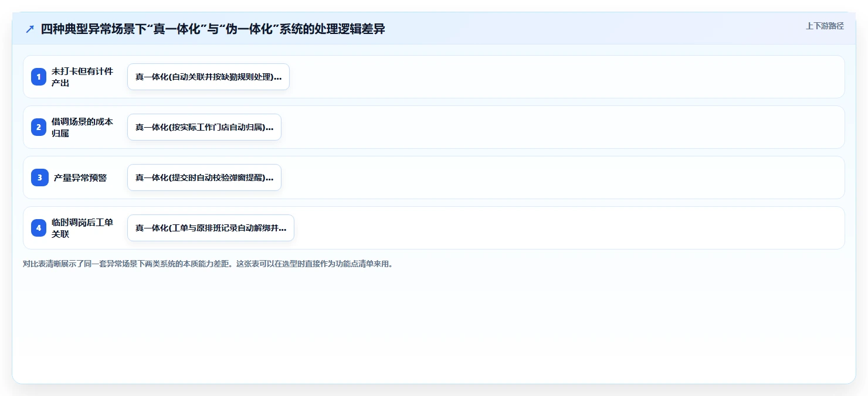Select the 借调场景的成本归属 scenario label

tap(82, 127)
